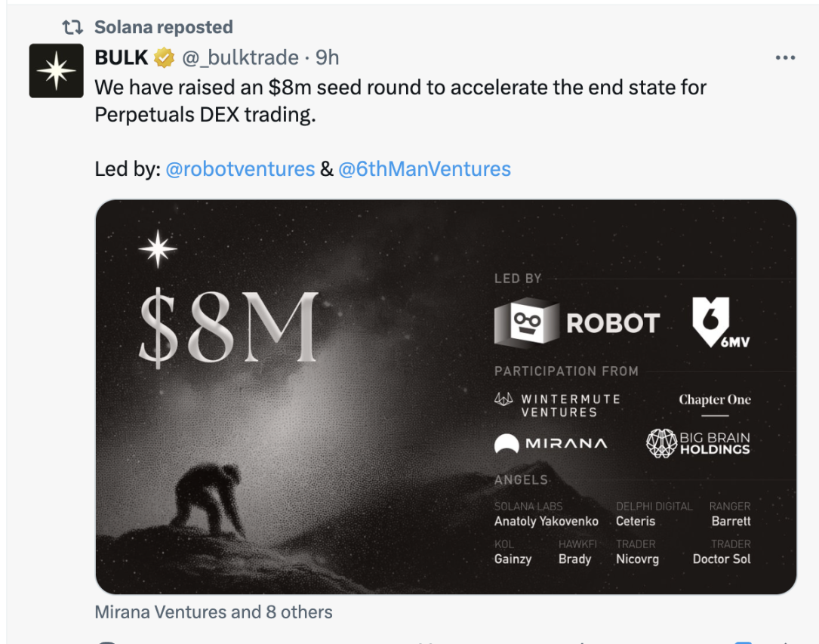Screen dimensions: 819x644
Task: Open the three-dot more options menu
Action: 785,57
